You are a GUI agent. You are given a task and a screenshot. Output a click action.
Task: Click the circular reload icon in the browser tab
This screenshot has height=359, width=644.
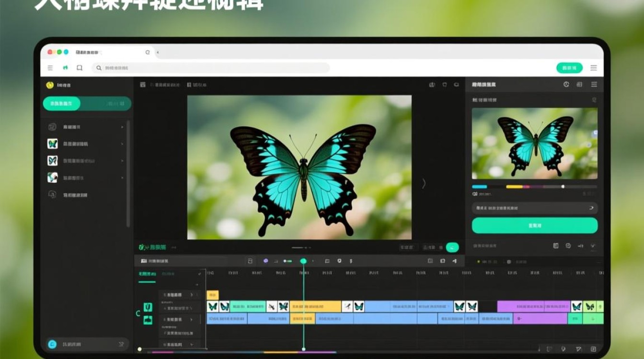click(x=148, y=52)
